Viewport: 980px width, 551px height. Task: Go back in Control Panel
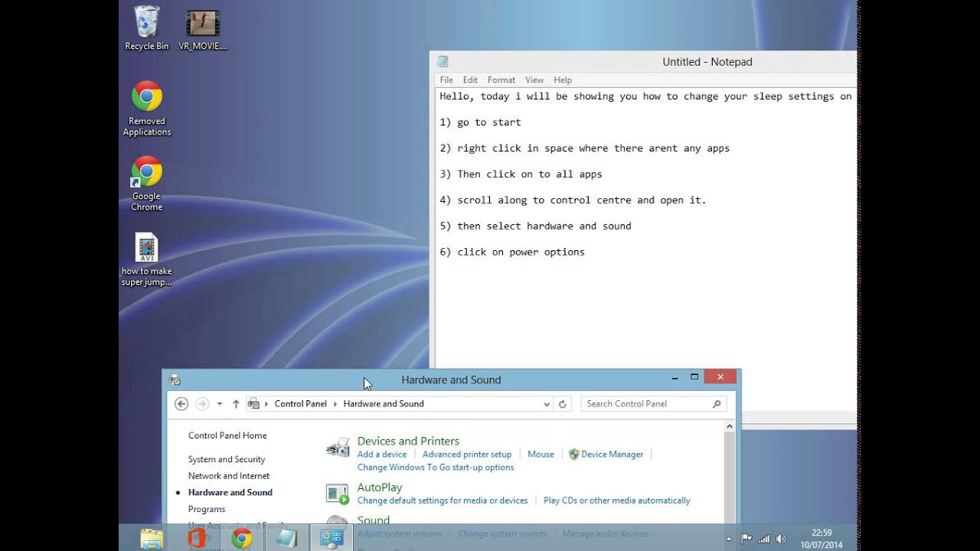[181, 403]
